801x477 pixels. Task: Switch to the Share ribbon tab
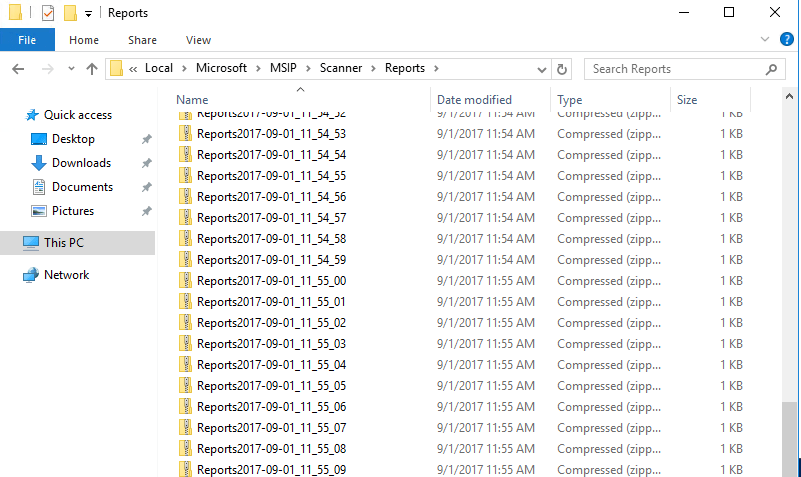pyautogui.click(x=142, y=40)
